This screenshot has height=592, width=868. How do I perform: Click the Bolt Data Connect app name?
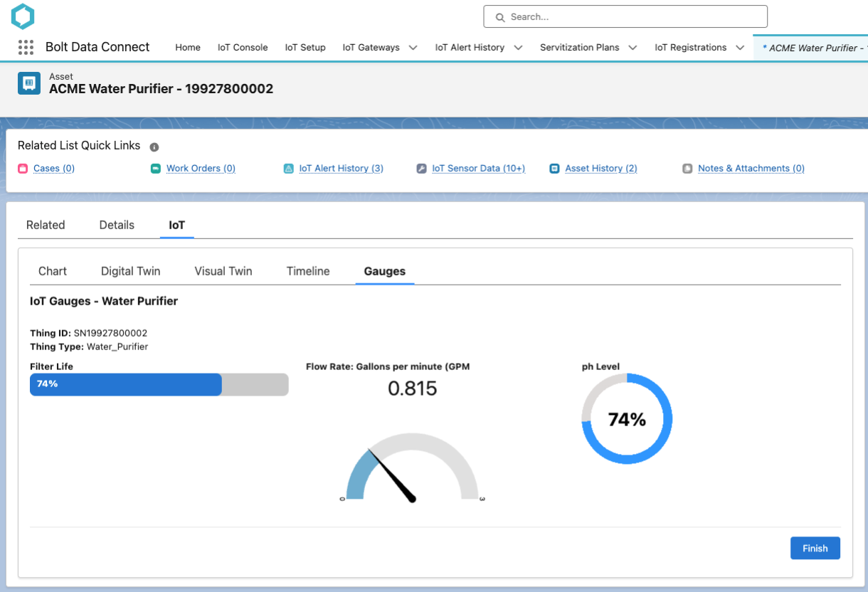point(97,47)
